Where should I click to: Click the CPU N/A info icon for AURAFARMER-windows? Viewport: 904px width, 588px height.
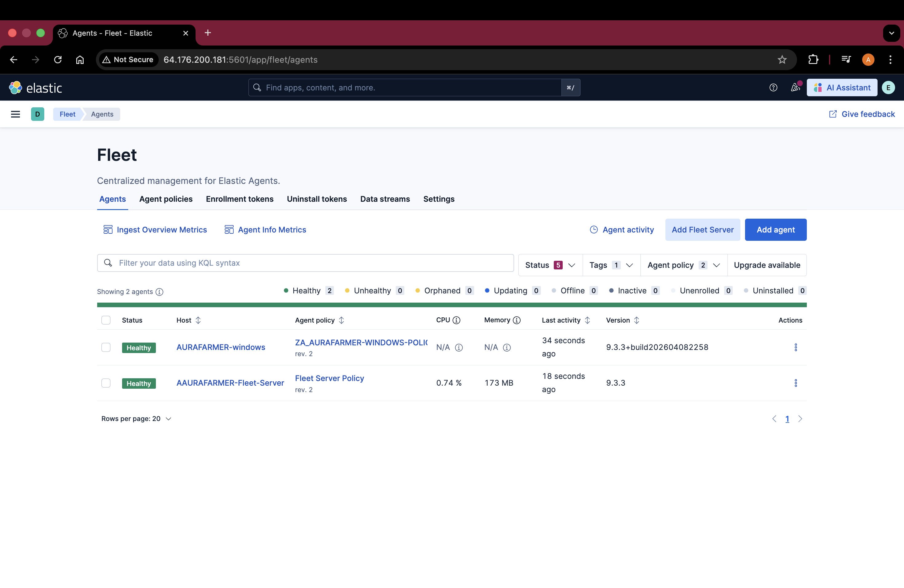click(x=459, y=348)
